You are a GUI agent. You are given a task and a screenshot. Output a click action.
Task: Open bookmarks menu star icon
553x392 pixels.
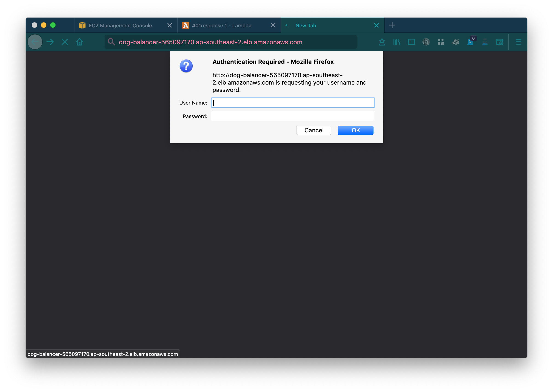click(382, 42)
